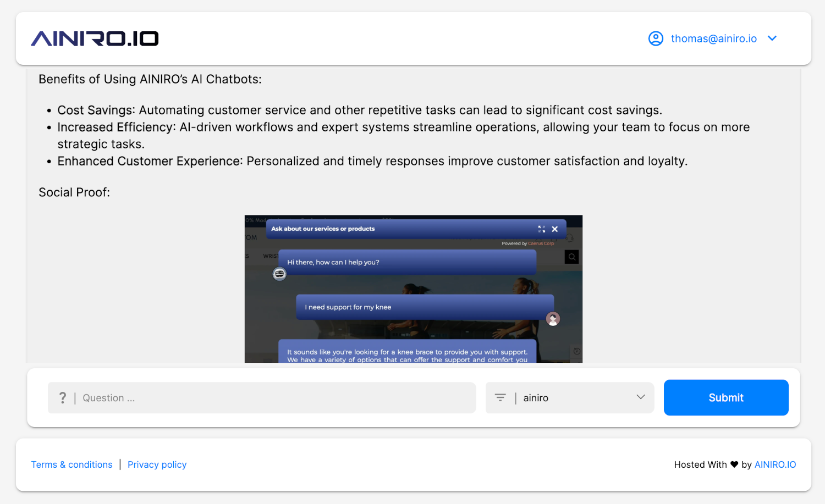Click the AINIRO.IO logo in header
825x504 pixels.
pyautogui.click(x=95, y=38)
